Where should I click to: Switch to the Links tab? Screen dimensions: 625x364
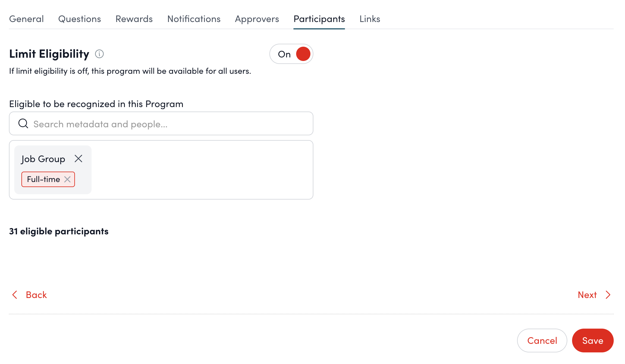coord(370,19)
